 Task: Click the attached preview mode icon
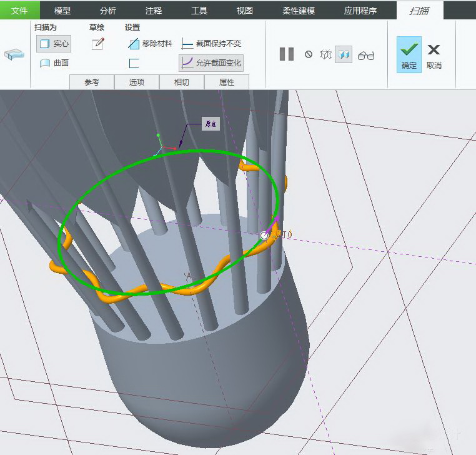343,55
